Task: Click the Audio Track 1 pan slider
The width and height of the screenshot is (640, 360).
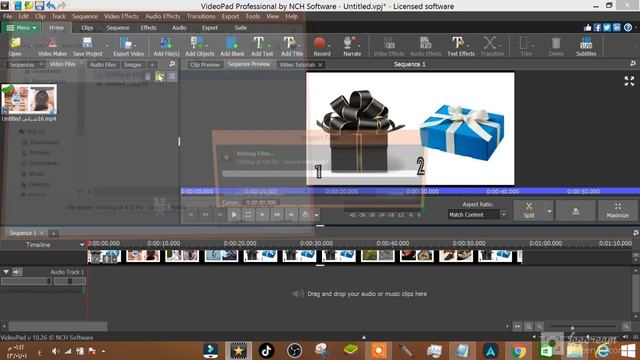Action: [x=70, y=281]
